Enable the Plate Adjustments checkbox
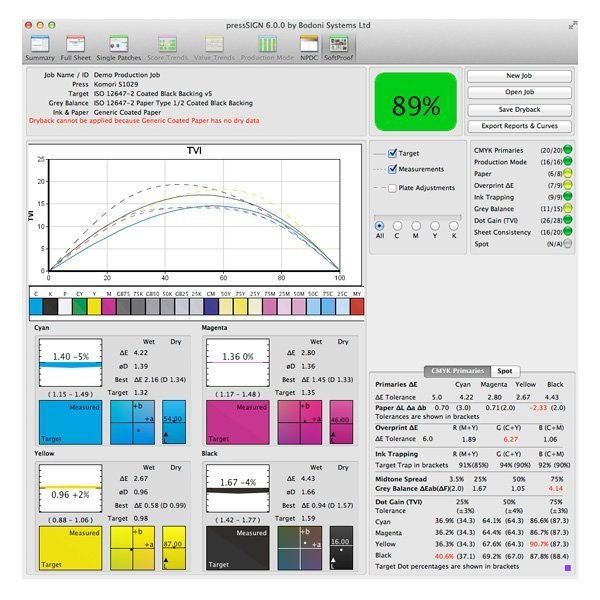This screenshot has height=600, width=600. pos(392,187)
